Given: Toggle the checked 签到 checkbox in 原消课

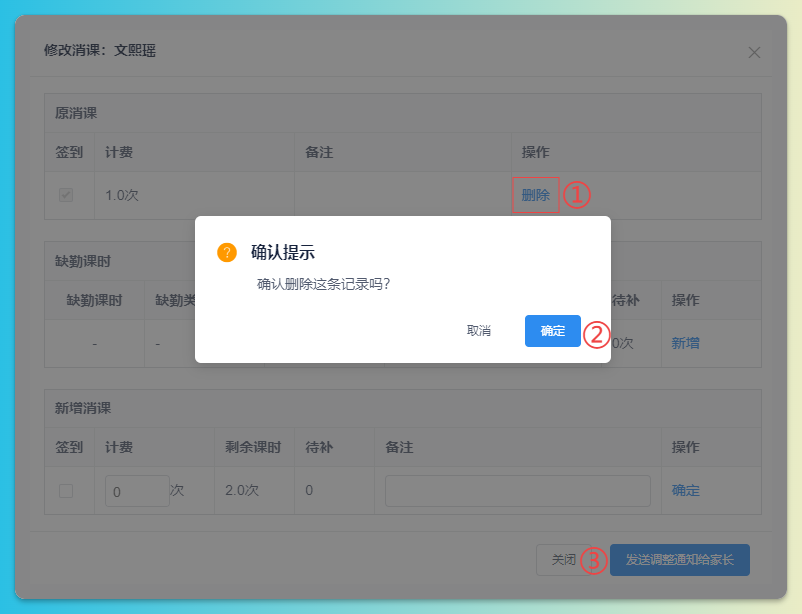Looking at the screenshot, I should pos(66,195).
